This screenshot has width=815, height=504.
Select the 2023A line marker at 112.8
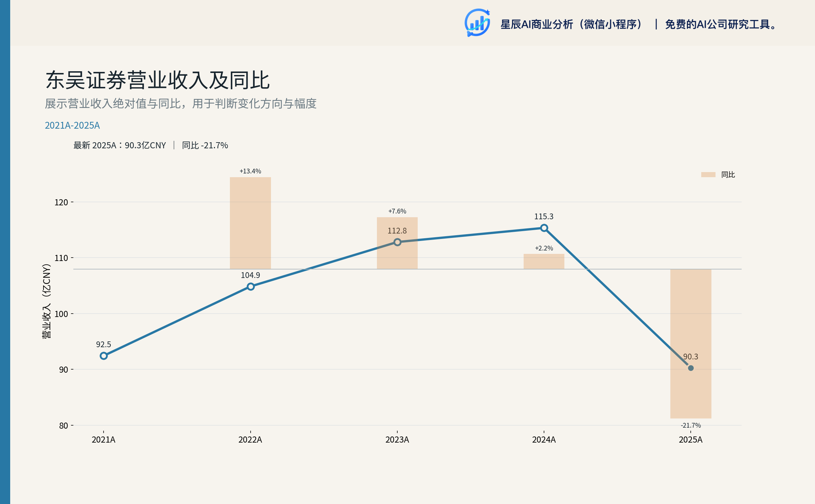(x=397, y=242)
